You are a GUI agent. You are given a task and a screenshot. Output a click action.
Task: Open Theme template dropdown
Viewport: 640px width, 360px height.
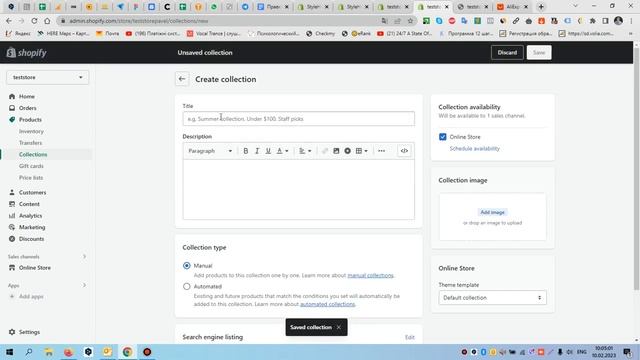pyautogui.click(x=492, y=298)
